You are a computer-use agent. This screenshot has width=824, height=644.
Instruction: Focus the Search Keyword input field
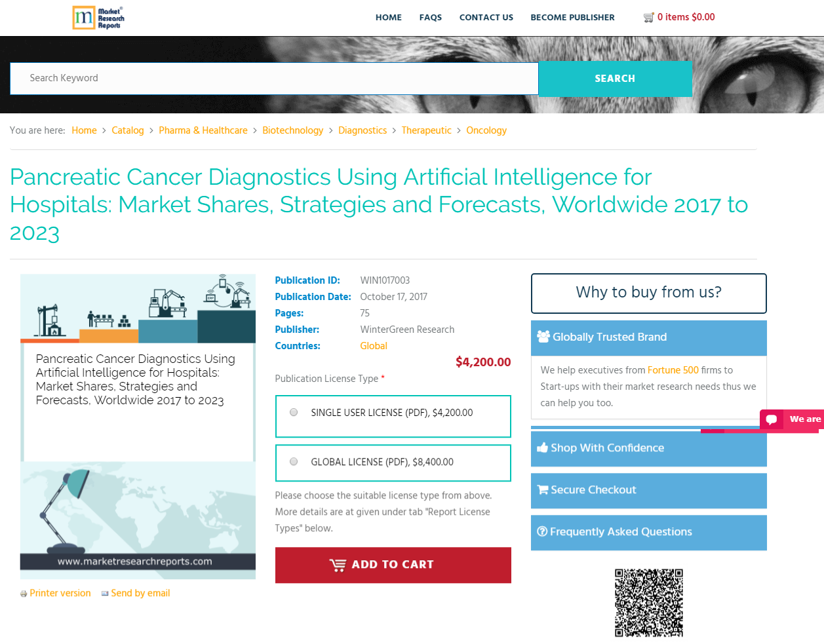(x=274, y=79)
